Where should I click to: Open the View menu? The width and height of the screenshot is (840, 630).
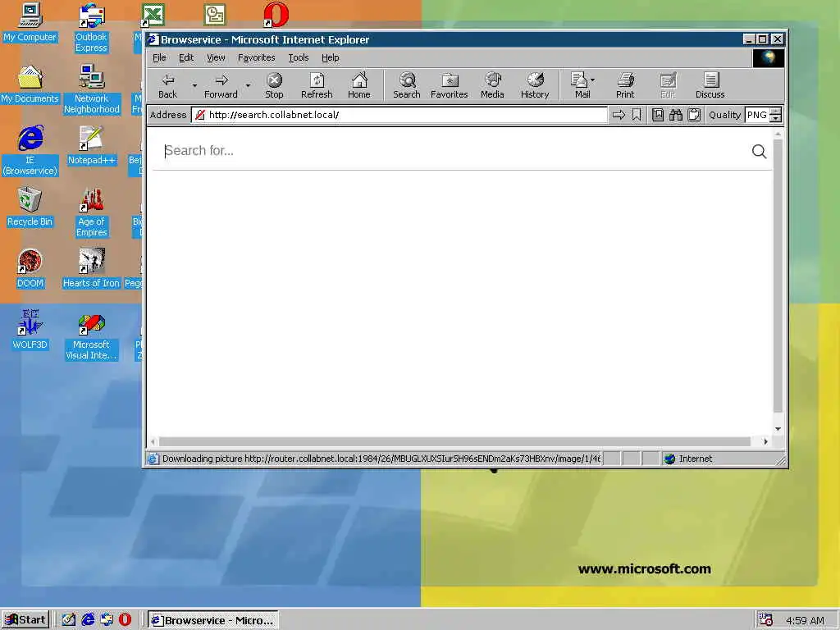[216, 58]
